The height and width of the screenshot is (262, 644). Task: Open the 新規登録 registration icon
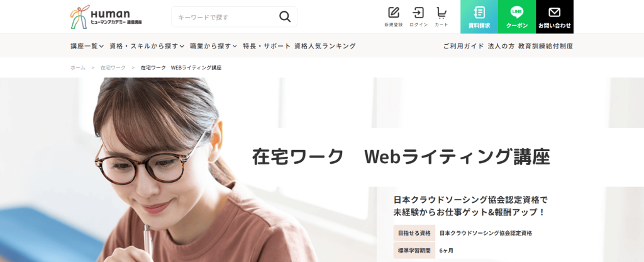(394, 17)
